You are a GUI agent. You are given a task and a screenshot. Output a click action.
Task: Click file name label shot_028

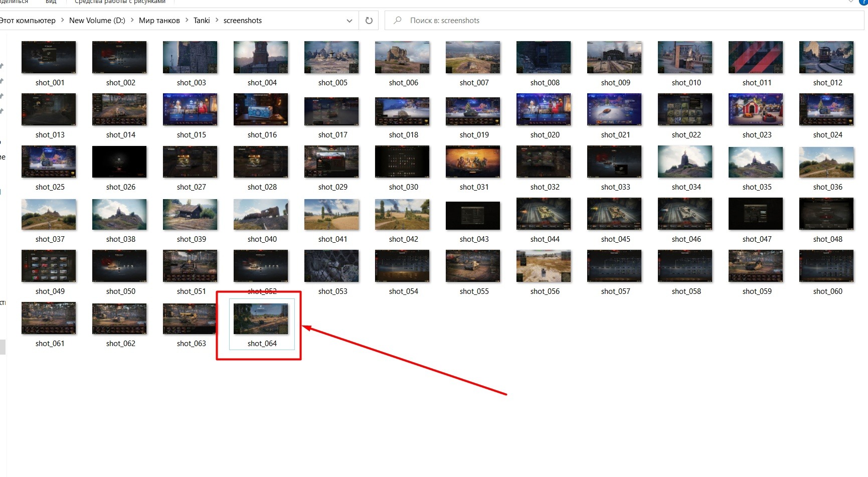click(x=262, y=187)
